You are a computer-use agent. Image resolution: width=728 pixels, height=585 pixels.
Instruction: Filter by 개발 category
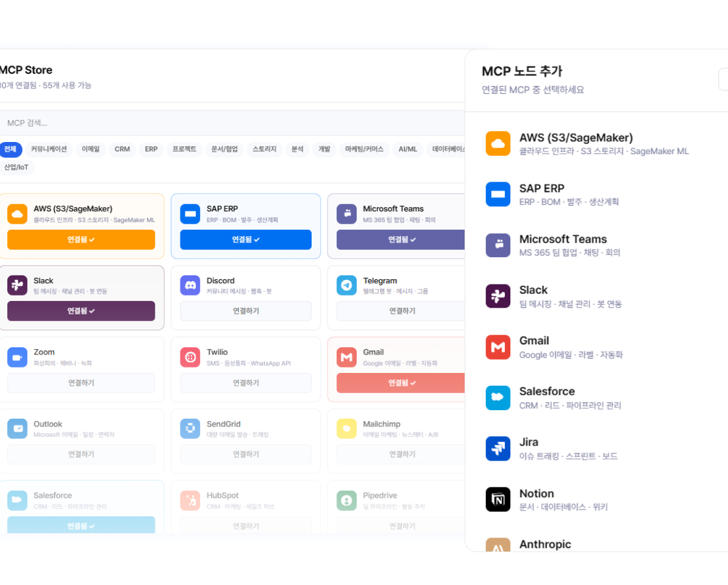point(324,149)
